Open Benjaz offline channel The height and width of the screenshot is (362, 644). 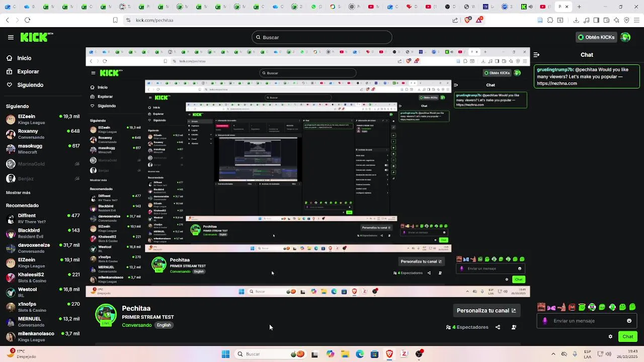pyautogui.click(x=43, y=178)
